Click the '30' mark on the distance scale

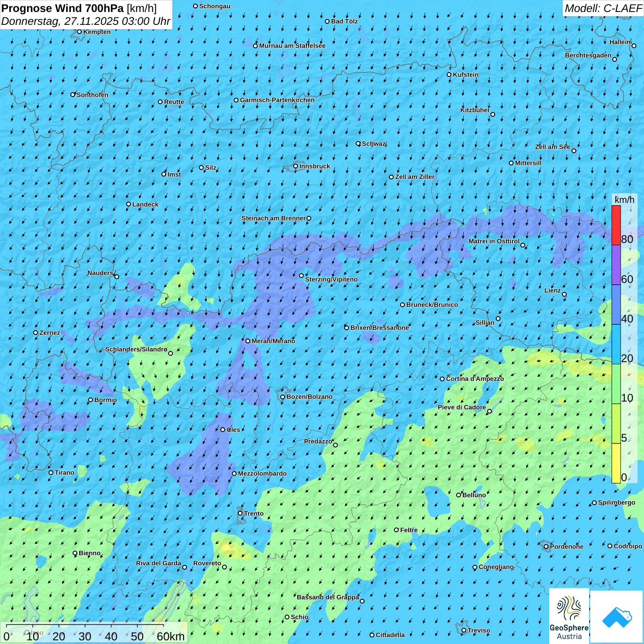point(85,636)
